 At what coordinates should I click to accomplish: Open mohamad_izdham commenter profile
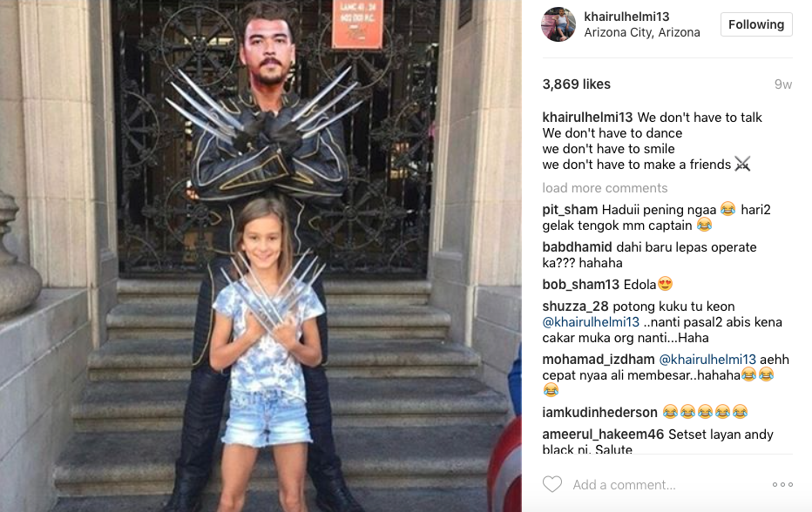coord(599,360)
